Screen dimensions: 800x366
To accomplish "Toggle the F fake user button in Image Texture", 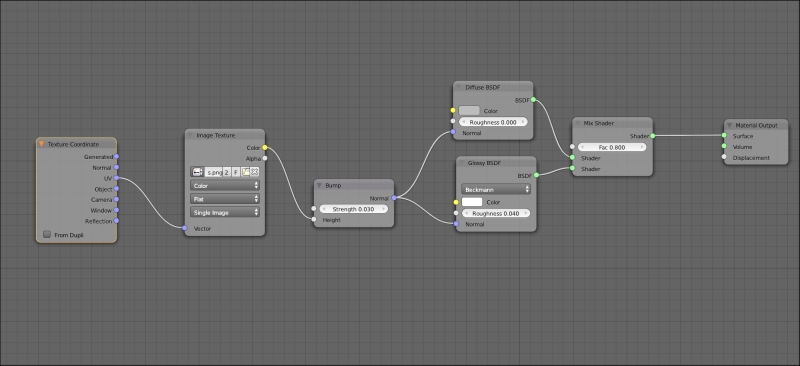I will [x=236, y=172].
